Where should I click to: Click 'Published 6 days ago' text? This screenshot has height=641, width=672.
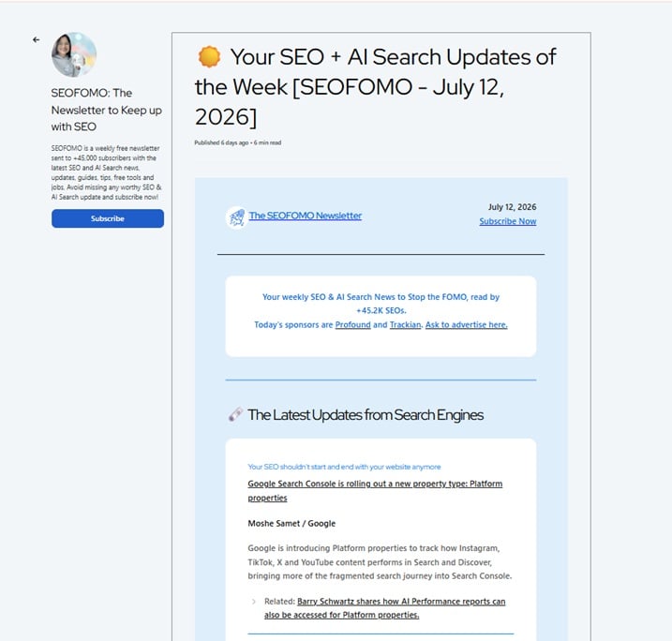[221, 142]
